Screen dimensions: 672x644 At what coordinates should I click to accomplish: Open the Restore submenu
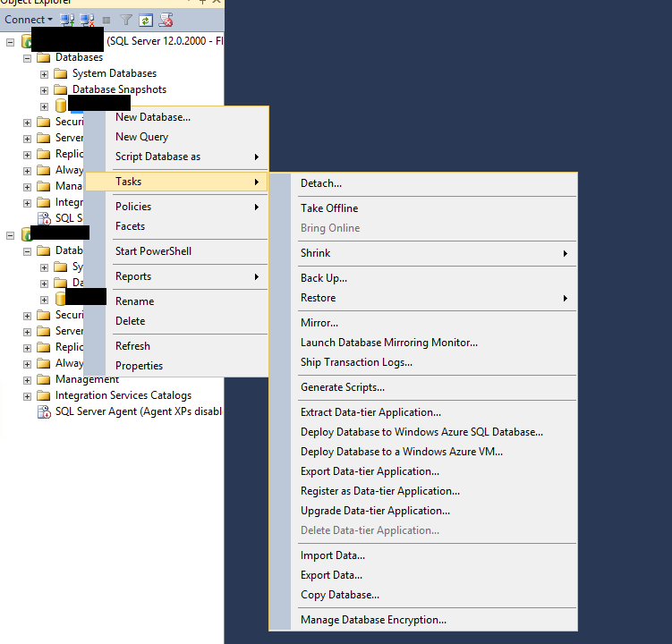pos(423,298)
